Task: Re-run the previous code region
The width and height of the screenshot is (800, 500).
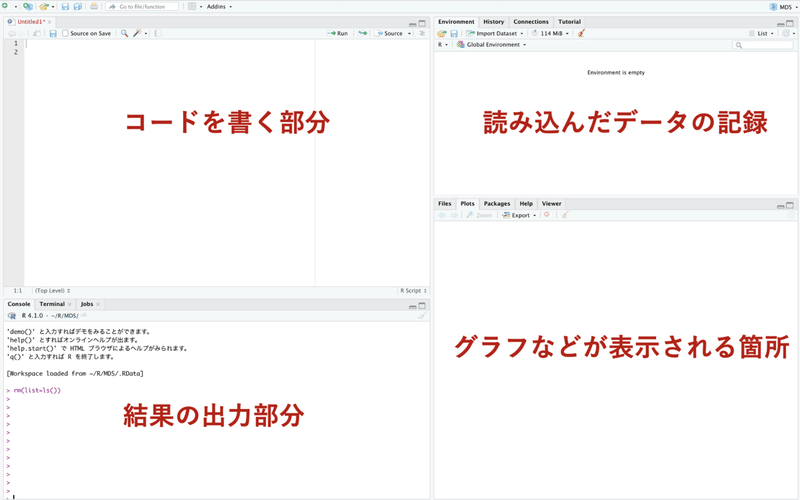Action: click(363, 33)
